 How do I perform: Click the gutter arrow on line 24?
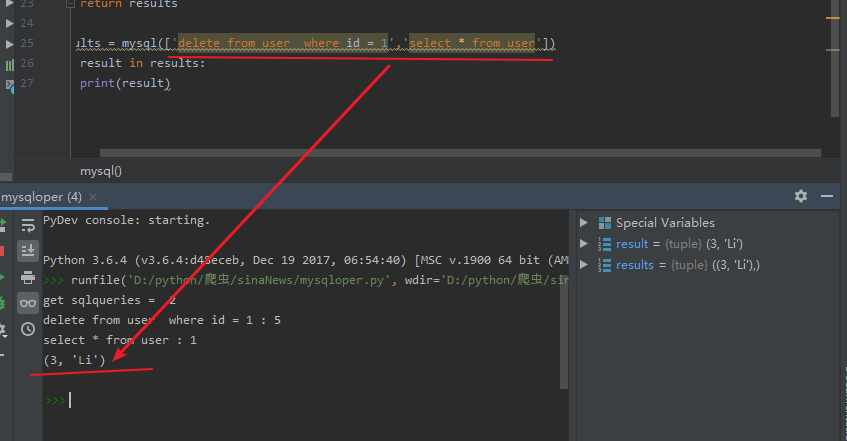point(9,23)
